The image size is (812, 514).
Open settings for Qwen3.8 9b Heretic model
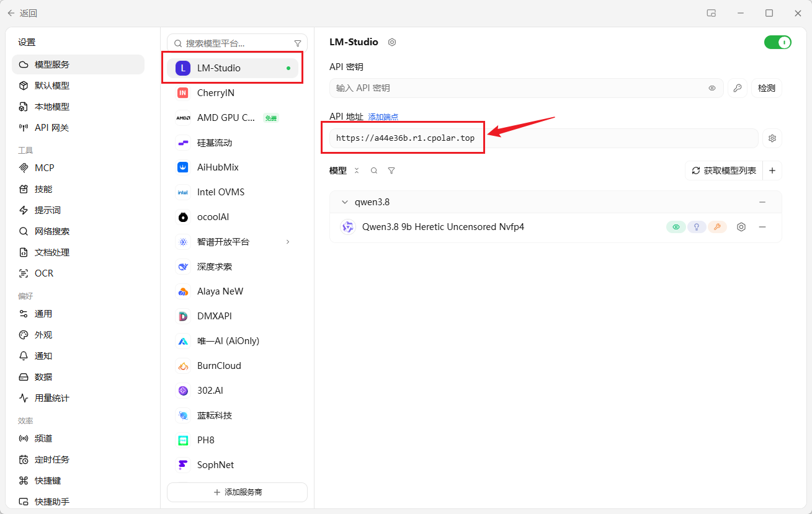click(x=741, y=227)
